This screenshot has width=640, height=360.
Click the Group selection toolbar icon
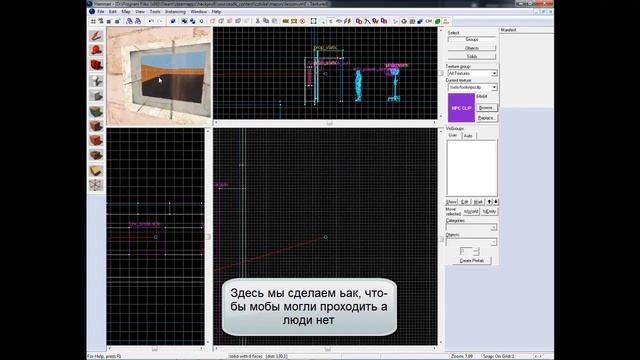coord(184,21)
